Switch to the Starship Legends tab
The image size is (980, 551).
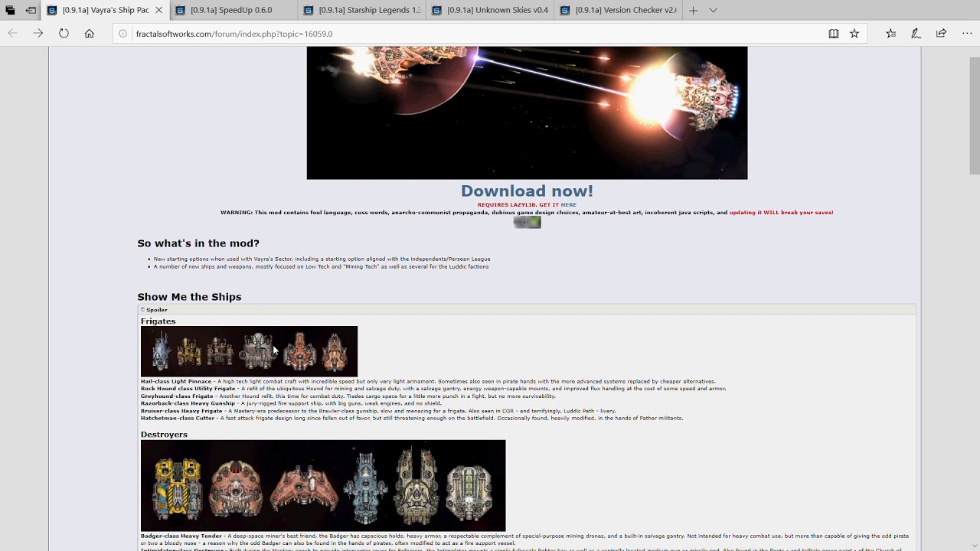pos(361,11)
